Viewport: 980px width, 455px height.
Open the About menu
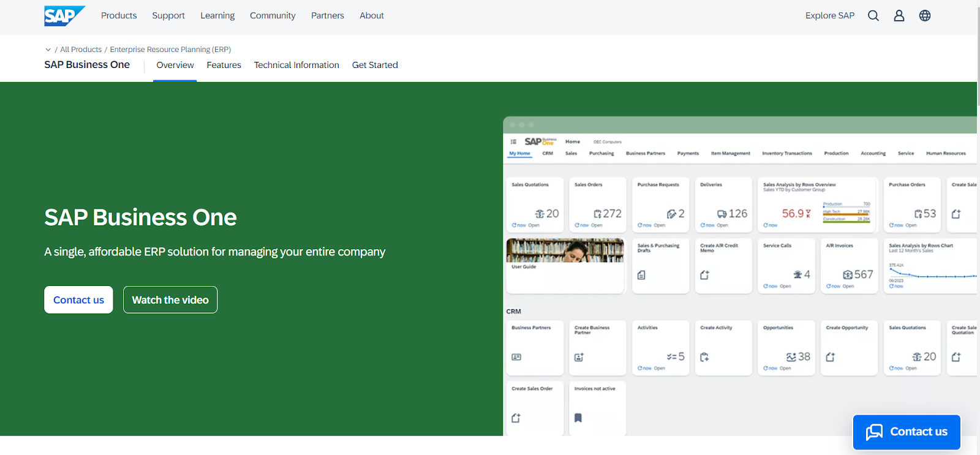point(372,16)
